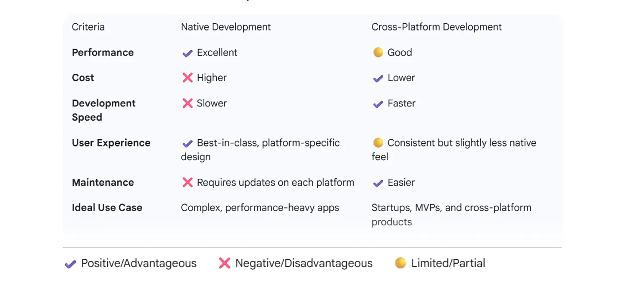Click the red X beside Requires updates
Viewport: 644px width, 293px height.
[x=188, y=183]
